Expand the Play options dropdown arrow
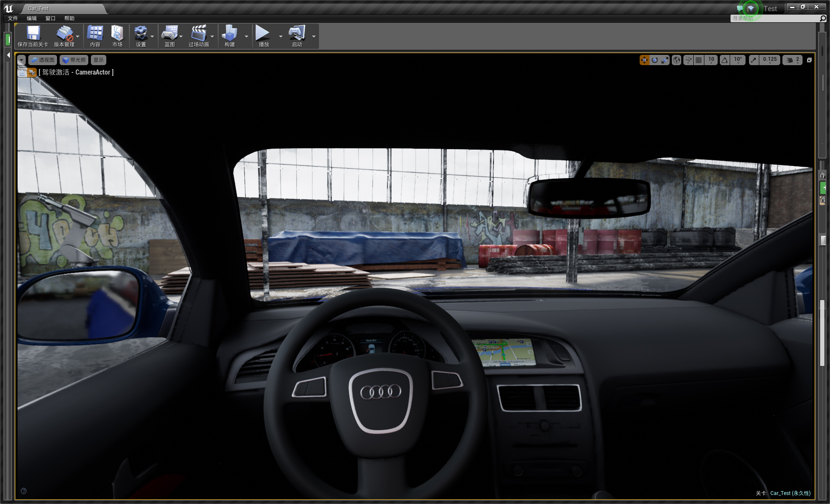Viewport: 830px width, 504px height. click(x=281, y=36)
